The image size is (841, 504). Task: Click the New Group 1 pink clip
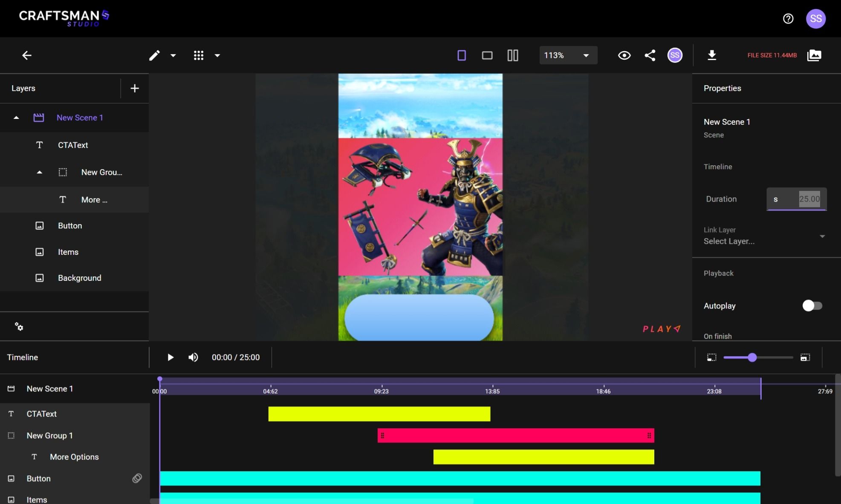coord(516,435)
